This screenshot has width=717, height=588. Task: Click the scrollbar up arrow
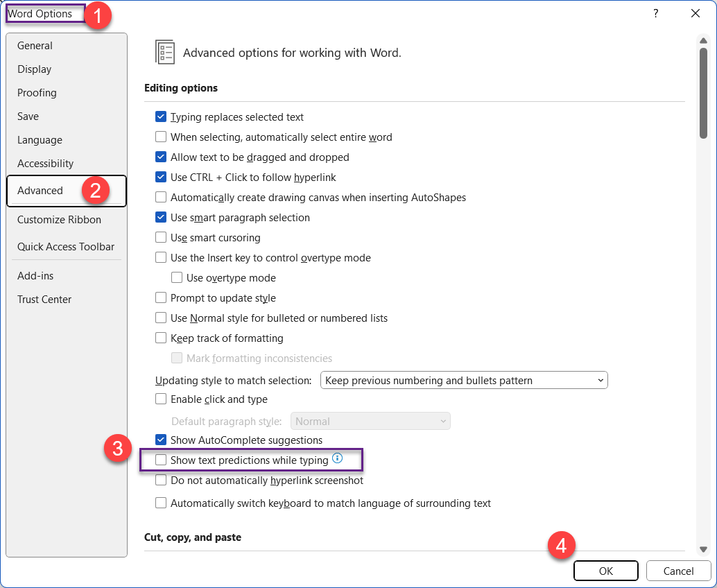coord(703,41)
